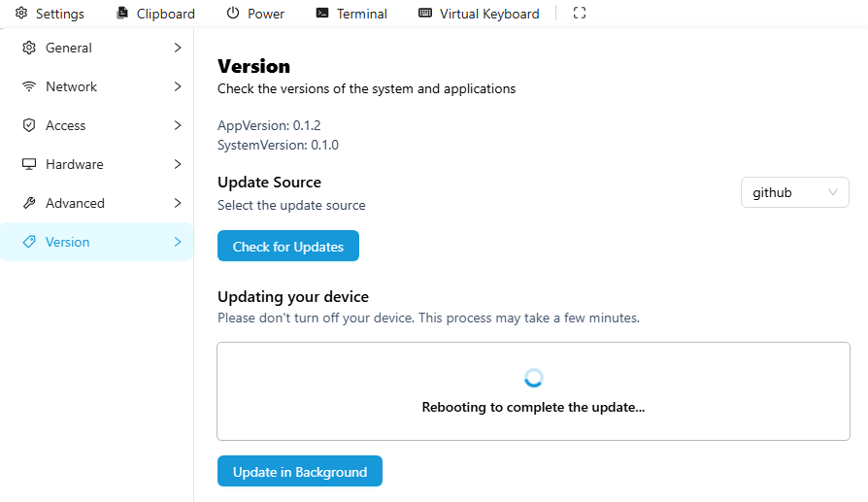Click the Version tag icon in sidebar

pyautogui.click(x=28, y=242)
